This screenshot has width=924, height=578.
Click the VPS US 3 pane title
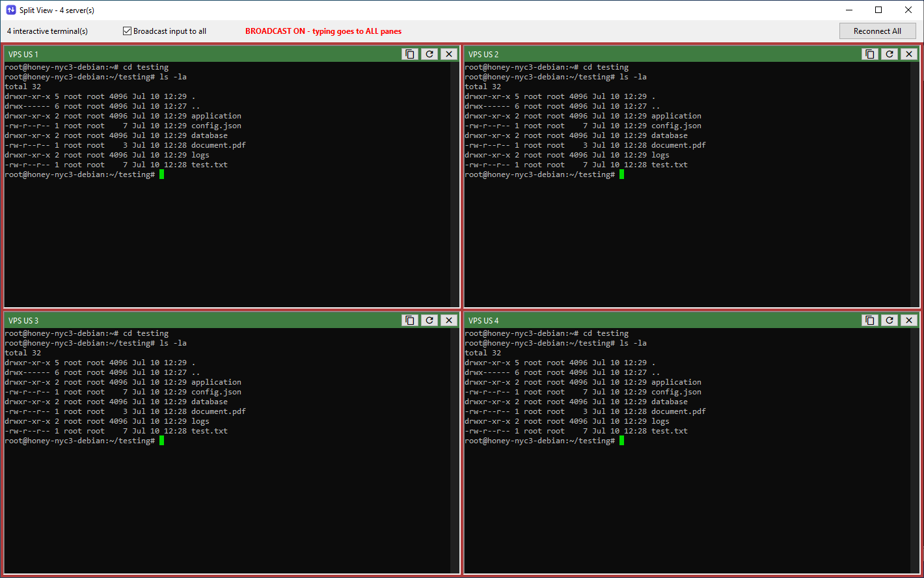23,321
